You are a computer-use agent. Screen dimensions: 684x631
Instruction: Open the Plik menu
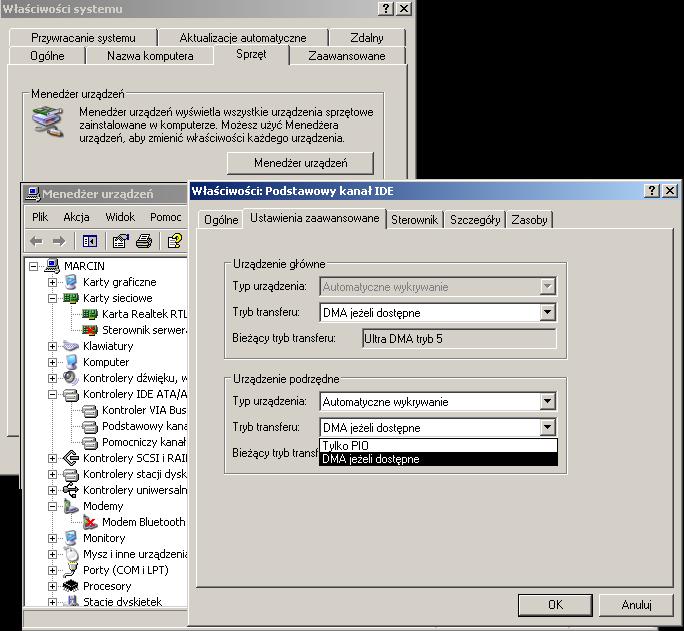[40, 217]
